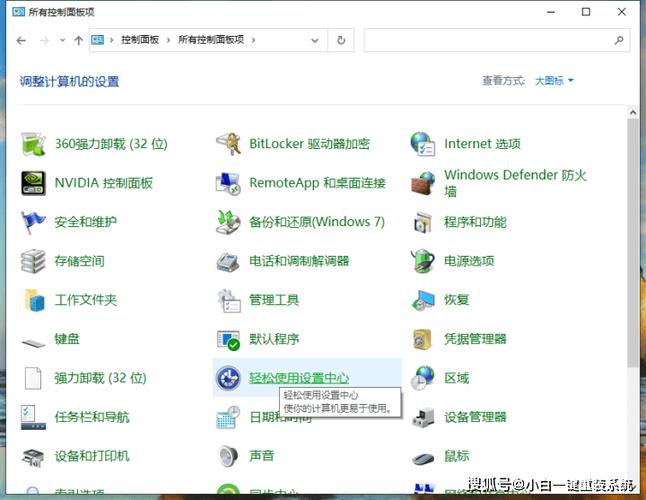Select the 恢复 icon
Screen dimensions: 646x500
[423, 300]
